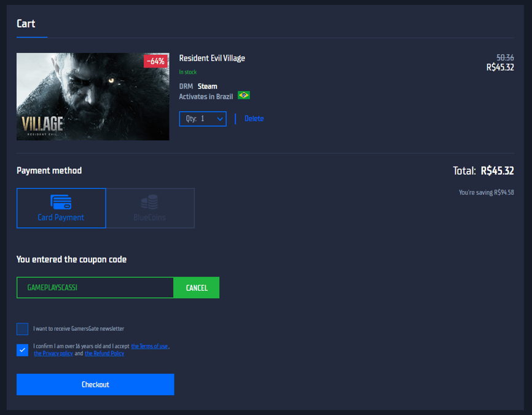This screenshot has width=532, height=415.
Task: Click You entered the coupon code heading
Action: tap(72, 259)
